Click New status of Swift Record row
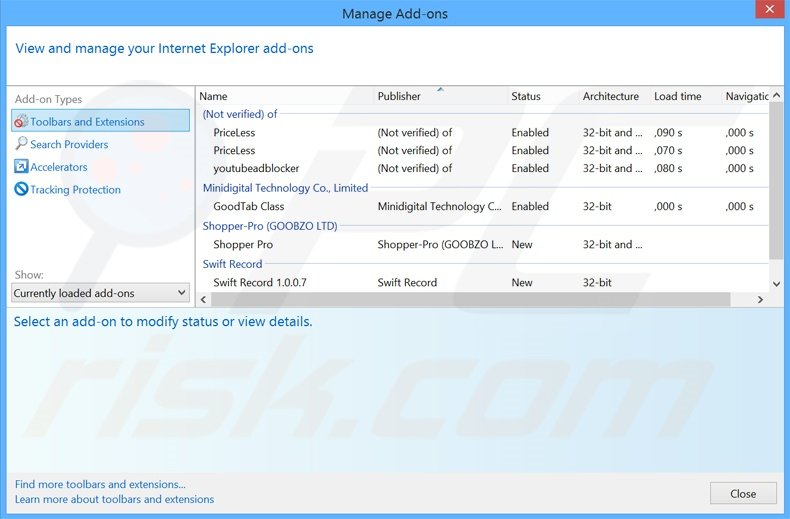The image size is (790, 519). click(x=522, y=282)
